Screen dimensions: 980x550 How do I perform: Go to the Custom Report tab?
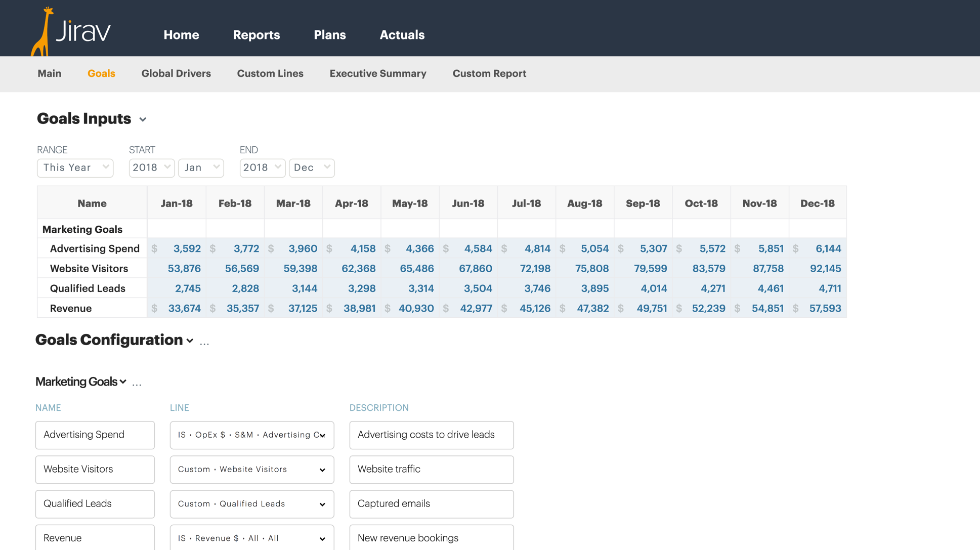(x=489, y=73)
